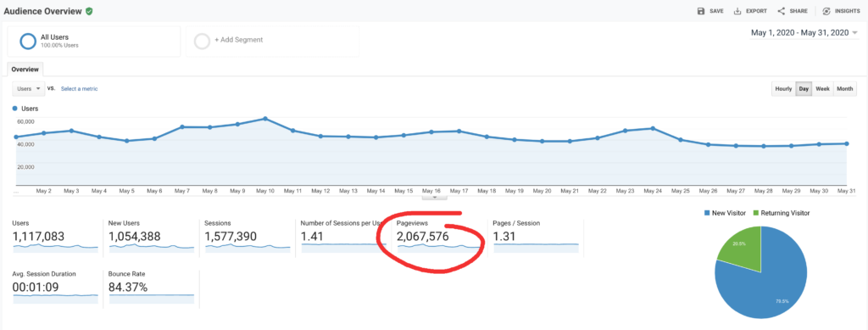Viewport: 868px width, 330px height.
Task: Click the Save icon in the header
Action: click(701, 11)
